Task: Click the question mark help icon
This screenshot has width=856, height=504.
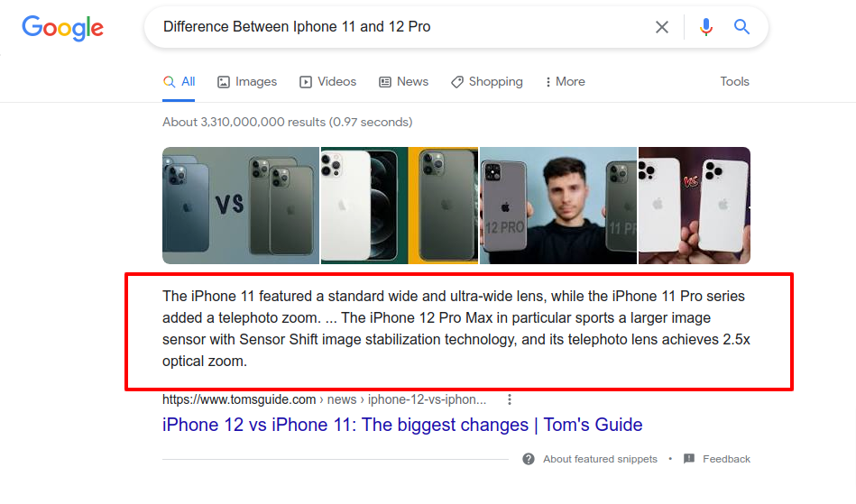Action: pyautogui.click(x=529, y=459)
